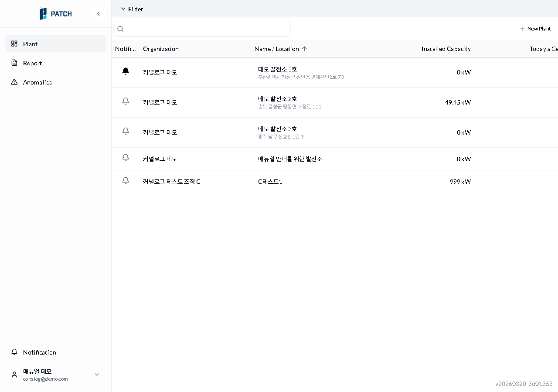
Task: Open the Plant menu item
Action: (x=31, y=44)
